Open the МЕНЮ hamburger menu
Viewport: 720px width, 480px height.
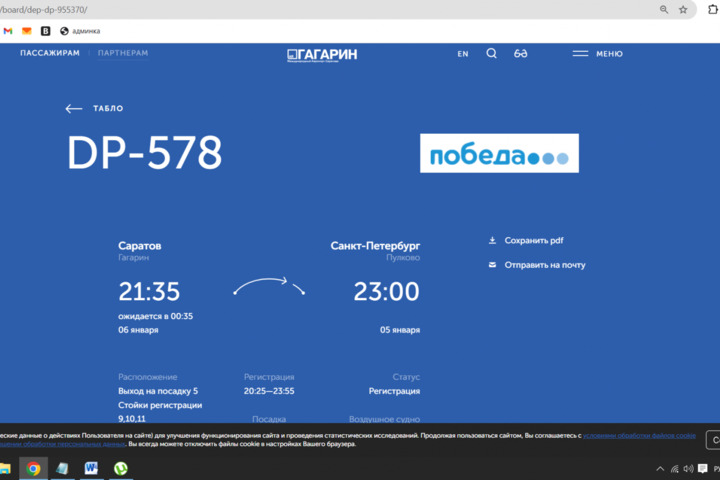597,54
